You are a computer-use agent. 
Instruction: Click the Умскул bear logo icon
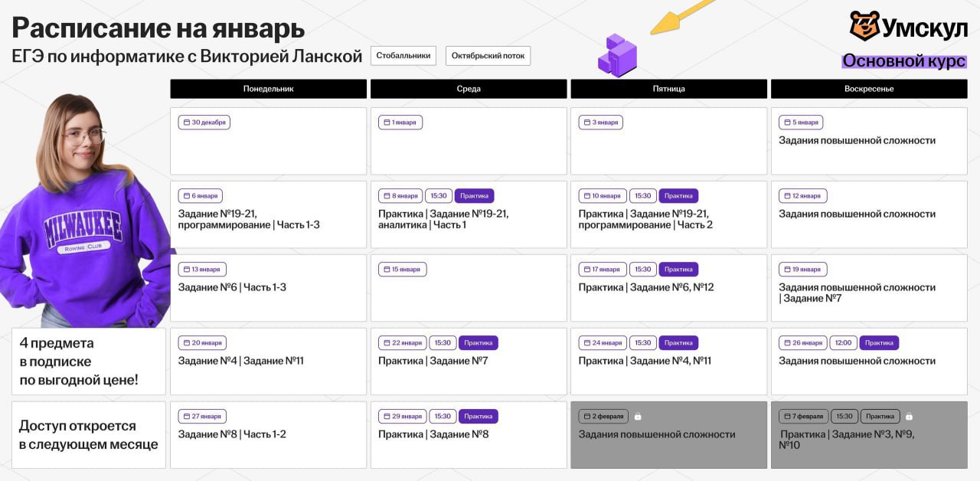864,26
